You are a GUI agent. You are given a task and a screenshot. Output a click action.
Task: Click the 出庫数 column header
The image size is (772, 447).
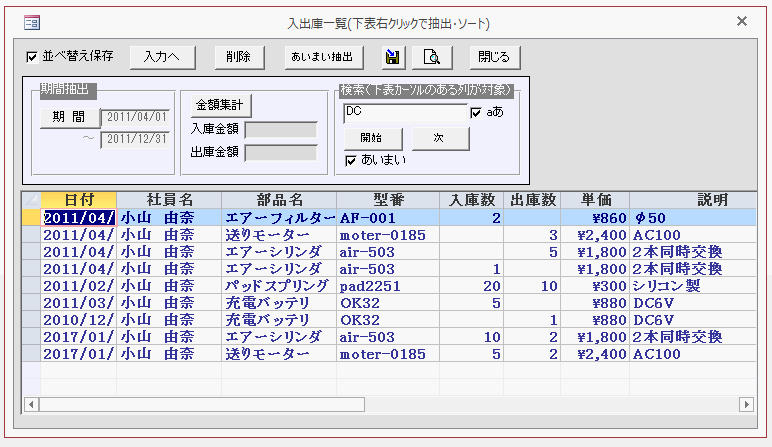(x=532, y=200)
